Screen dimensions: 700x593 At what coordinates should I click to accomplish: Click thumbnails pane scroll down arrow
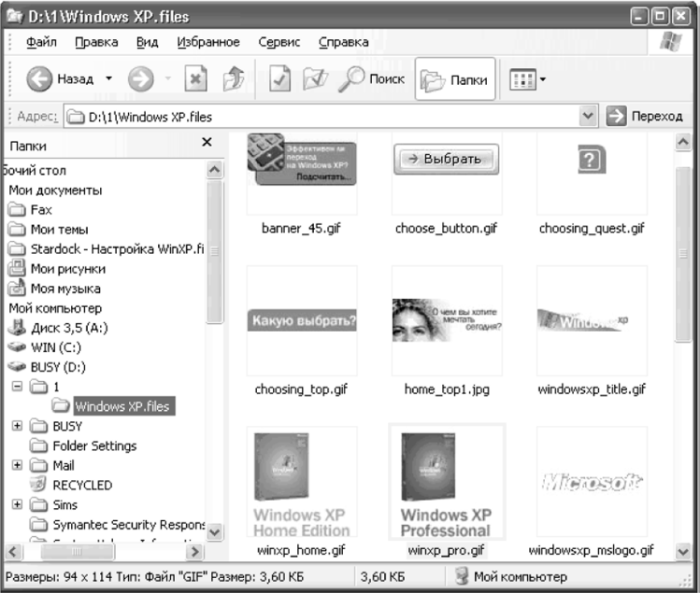coord(683,552)
